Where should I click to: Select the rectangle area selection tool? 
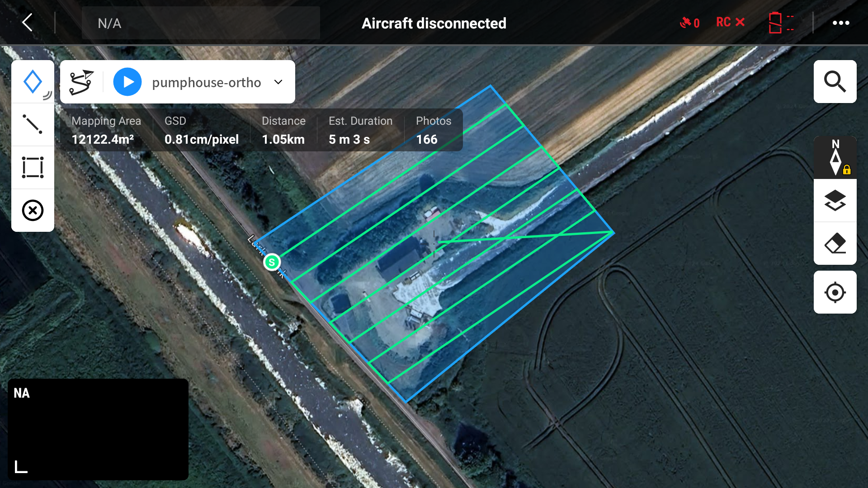(33, 167)
